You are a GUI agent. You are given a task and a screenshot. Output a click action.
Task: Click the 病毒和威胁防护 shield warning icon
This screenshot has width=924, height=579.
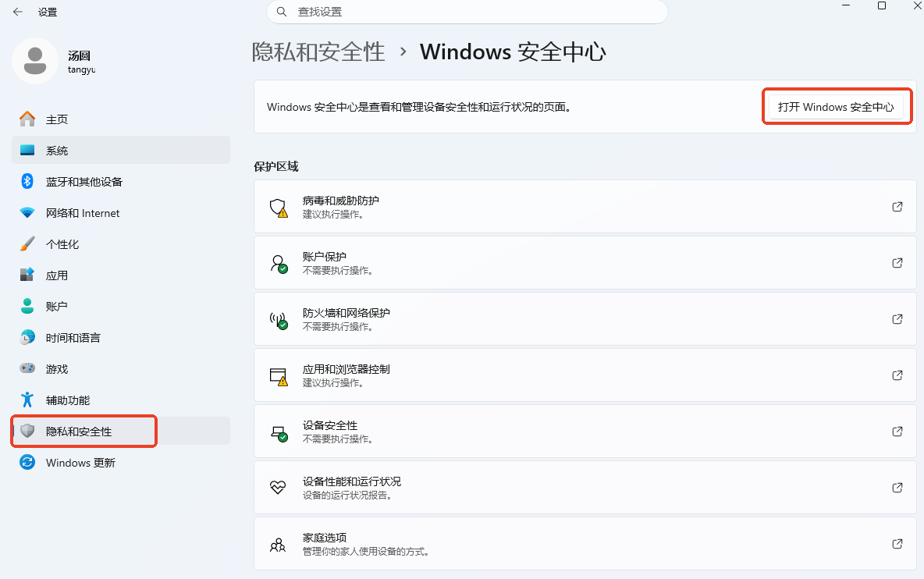coord(278,208)
